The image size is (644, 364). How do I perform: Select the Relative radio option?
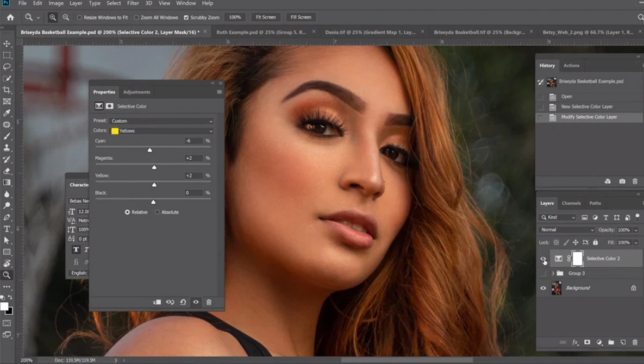[x=127, y=212]
